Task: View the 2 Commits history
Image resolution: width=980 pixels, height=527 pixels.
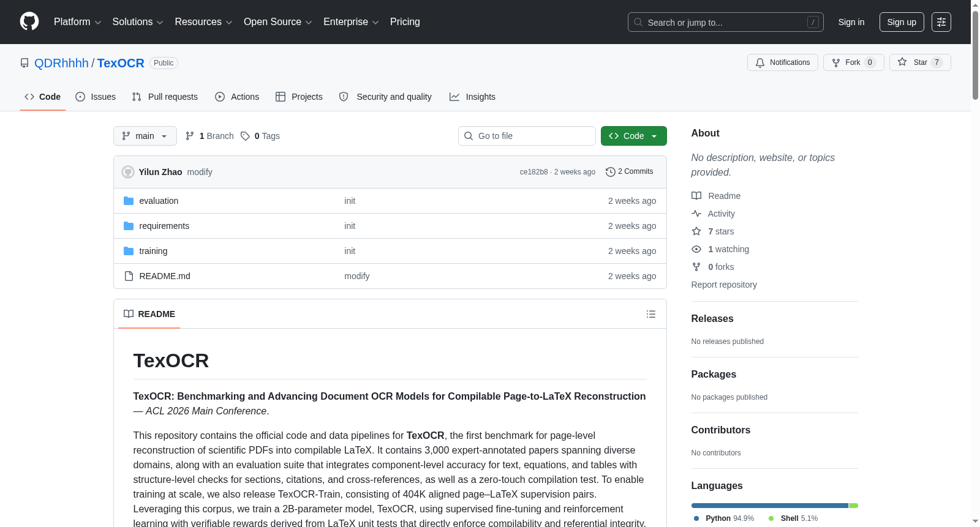Action: 630,171
